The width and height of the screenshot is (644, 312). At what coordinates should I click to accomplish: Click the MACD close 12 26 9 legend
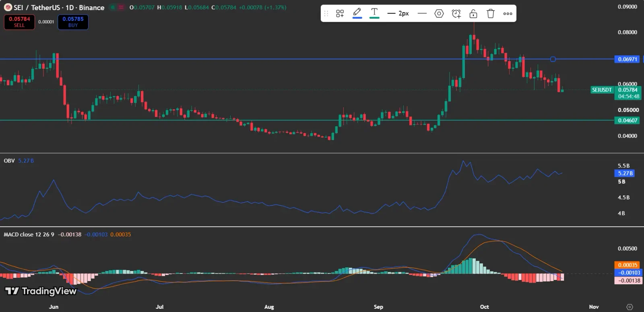(29, 234)
